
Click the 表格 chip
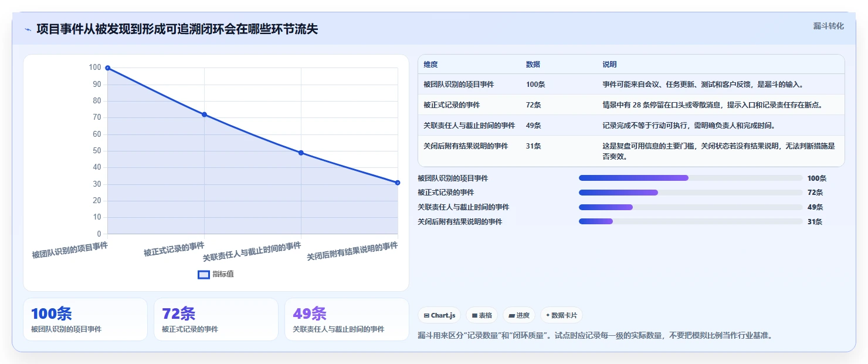482,315
